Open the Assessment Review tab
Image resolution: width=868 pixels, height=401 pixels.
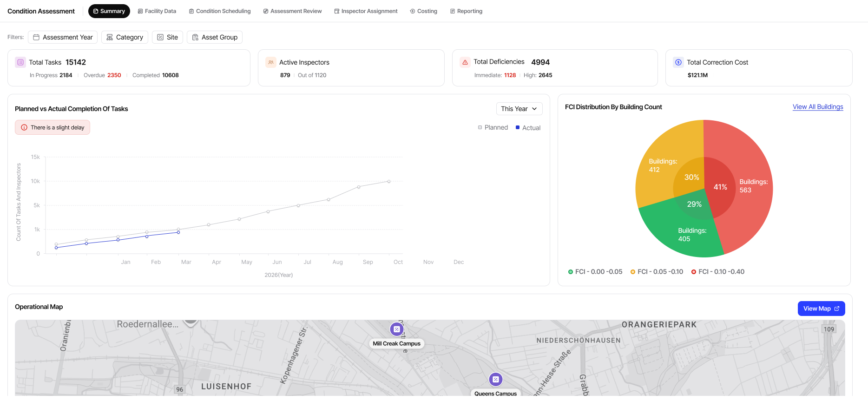tap(292, 11)
